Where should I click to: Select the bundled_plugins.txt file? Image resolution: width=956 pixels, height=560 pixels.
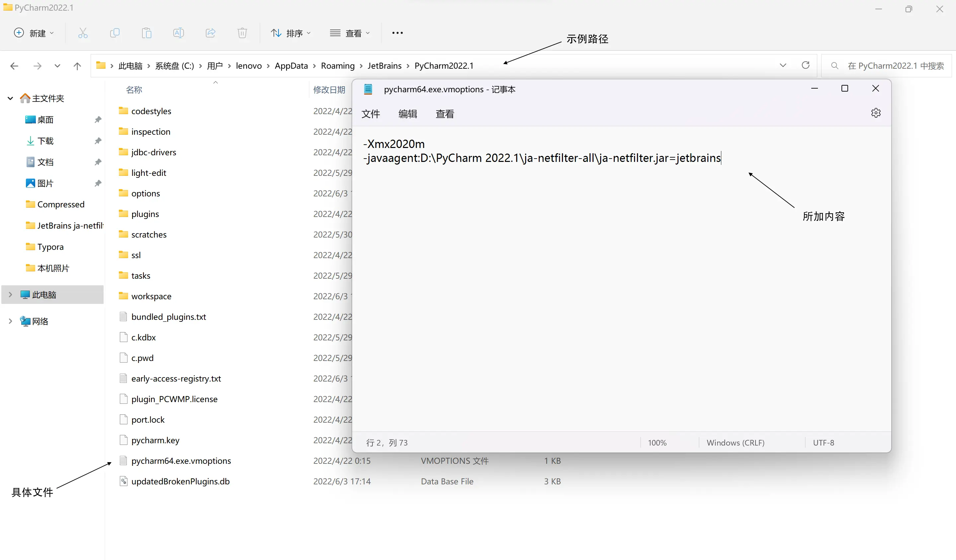pyautogui.click(x=168, y=316)
